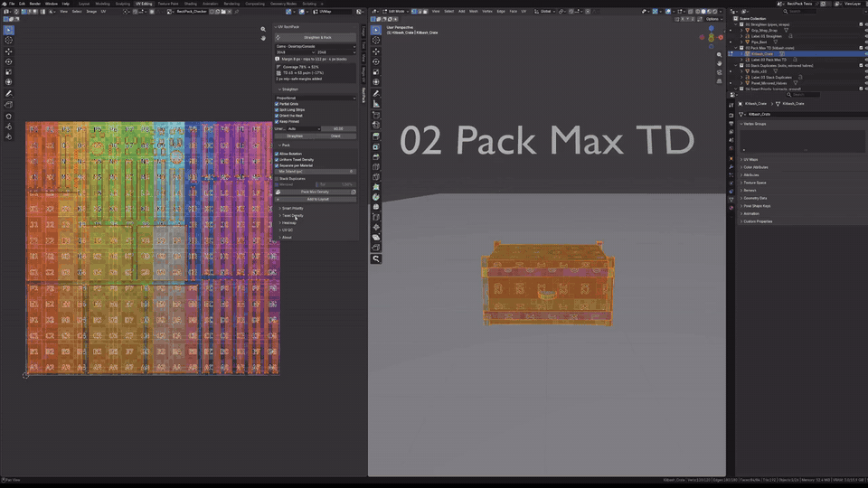Switch to the Texture Paint workspace tab

point(168,4)
